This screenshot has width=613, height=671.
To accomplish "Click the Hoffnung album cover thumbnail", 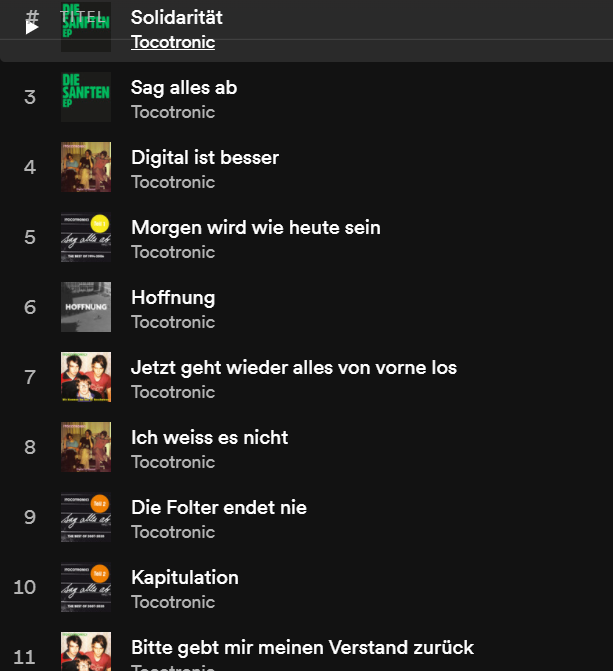I will coord(86,307).
